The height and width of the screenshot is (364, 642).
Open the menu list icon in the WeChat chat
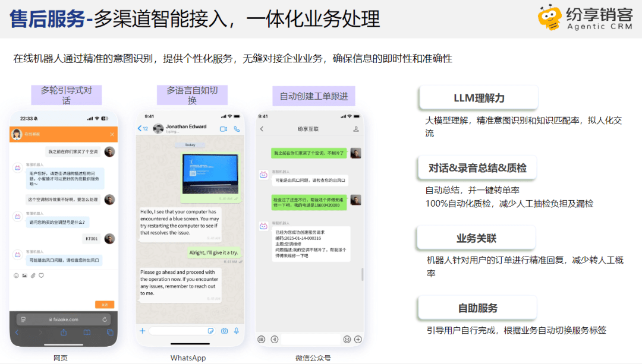coord(262,339)
